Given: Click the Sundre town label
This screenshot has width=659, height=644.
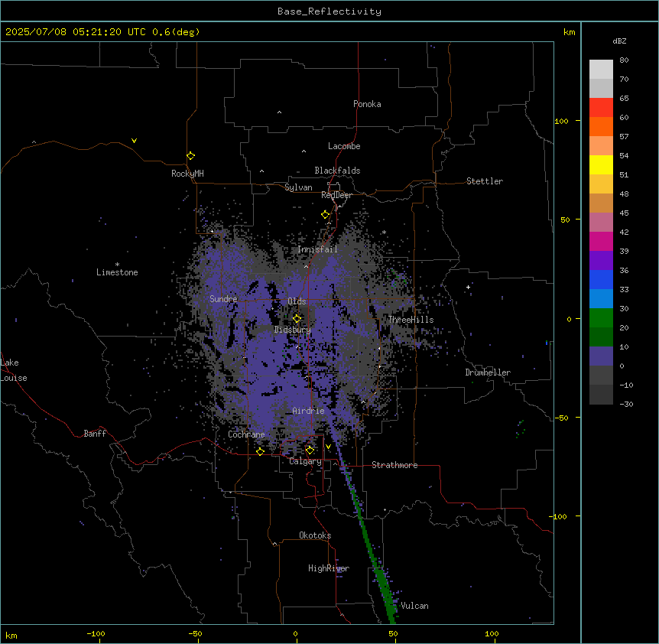Looking at the screenshot, I should coord(223,299).
